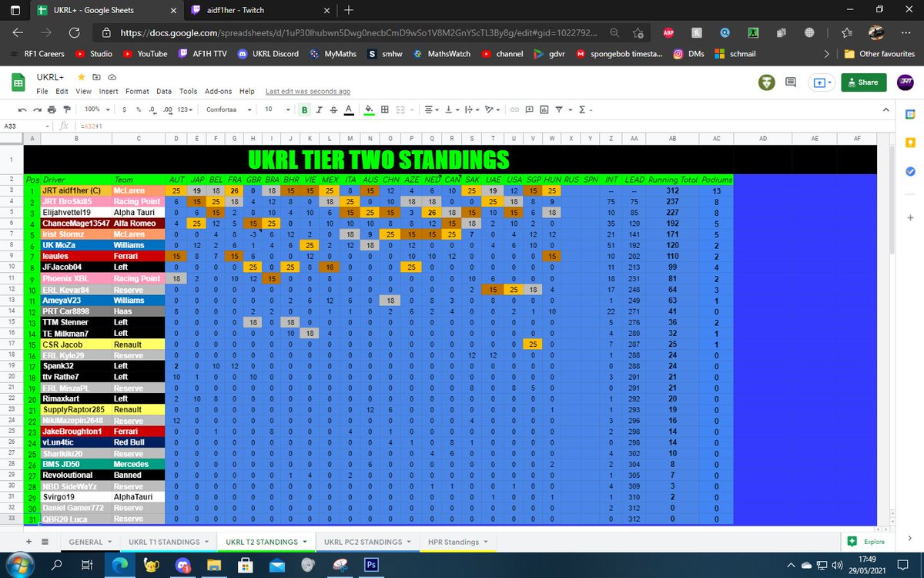This screenshot has height=578, width=924.
Task: Open Google Calendar in the side panel
Action: pos(909,113)
